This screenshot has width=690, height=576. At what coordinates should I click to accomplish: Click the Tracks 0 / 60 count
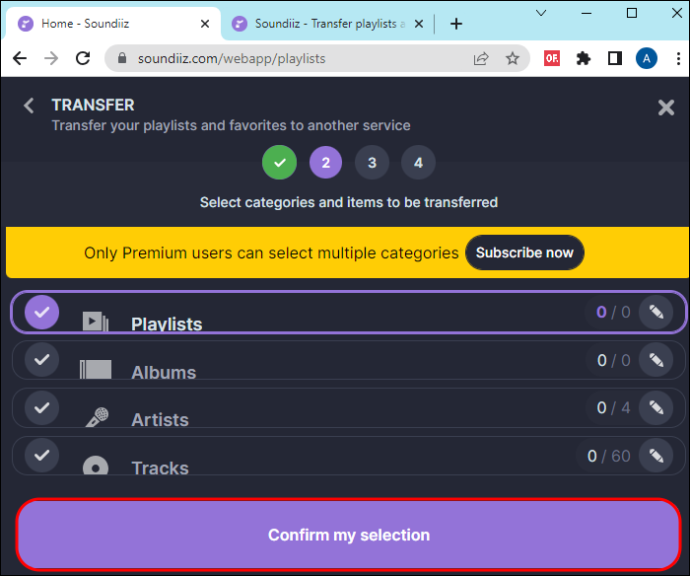click(x=609, y=456)
